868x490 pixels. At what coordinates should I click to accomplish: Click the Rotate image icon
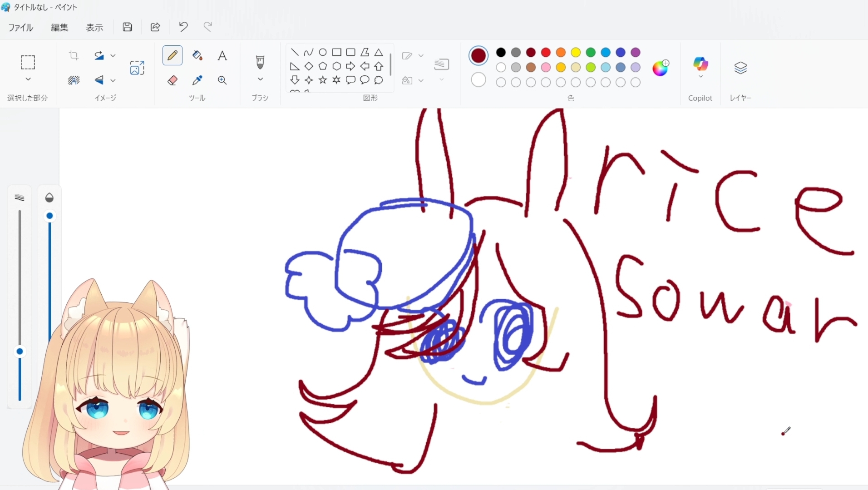click(x=99, y=55)
